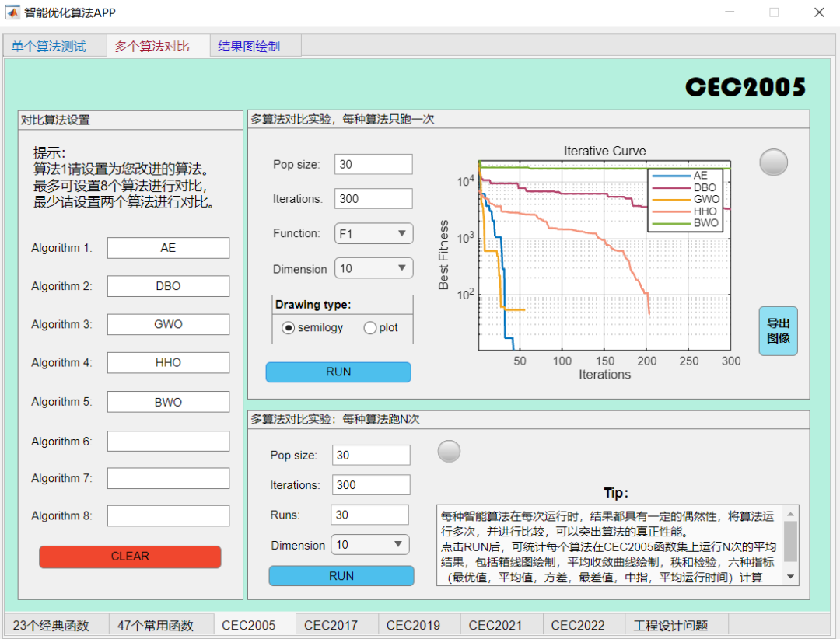Open the Function dropdown showing F1
Viewport: 840px width, 639px height.
click(373, 233)
